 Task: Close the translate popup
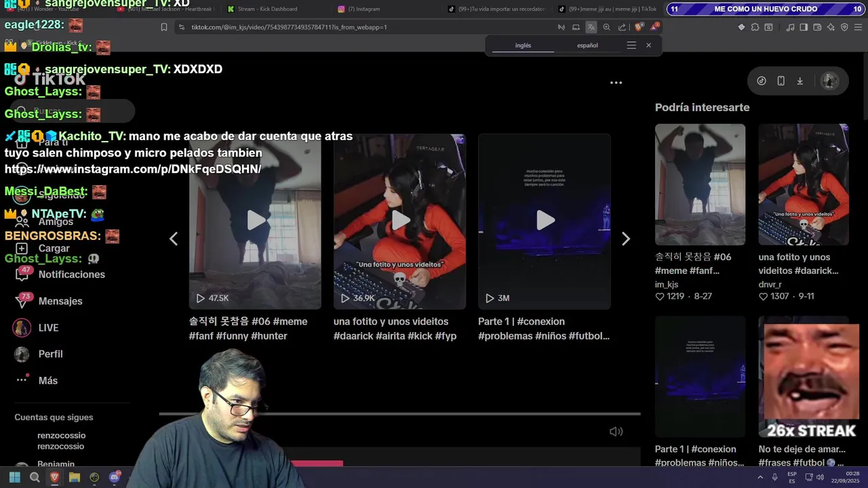(x=648, y=45)
